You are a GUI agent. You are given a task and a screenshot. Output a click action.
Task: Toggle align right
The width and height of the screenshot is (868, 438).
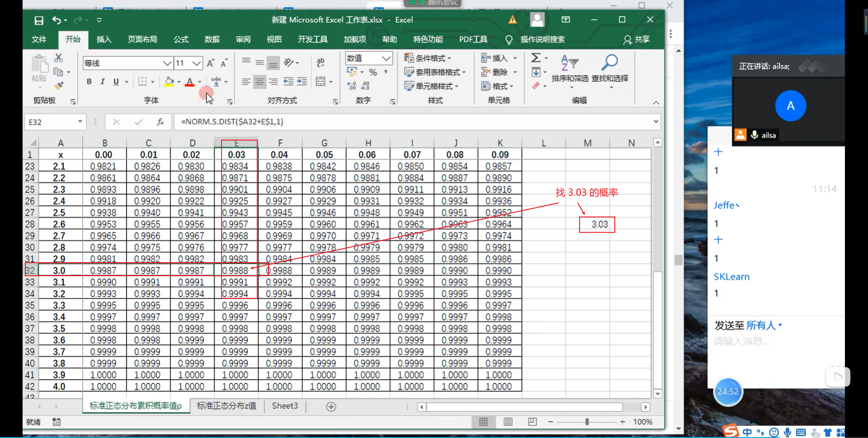tap(273, 81)
